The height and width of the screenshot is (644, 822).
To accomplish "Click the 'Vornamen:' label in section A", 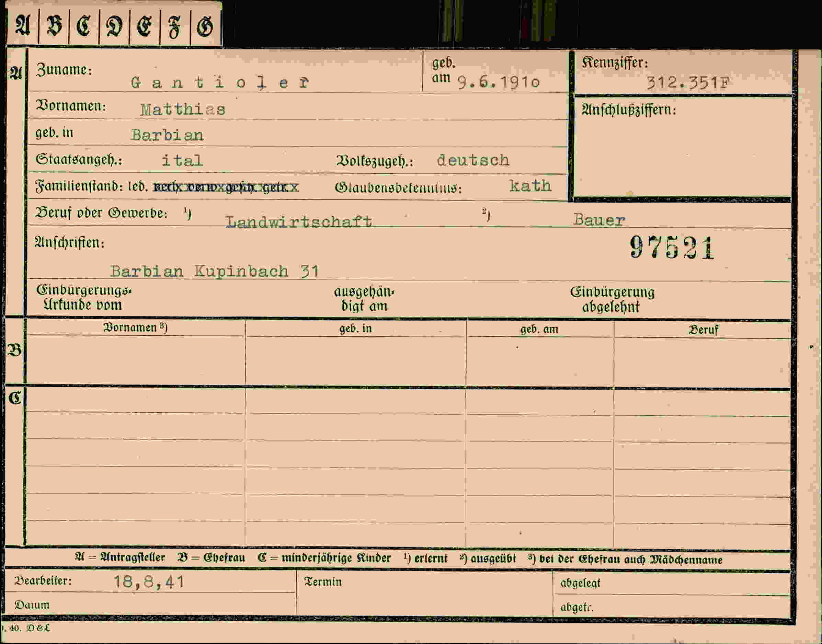I will (x=71, y=106).
